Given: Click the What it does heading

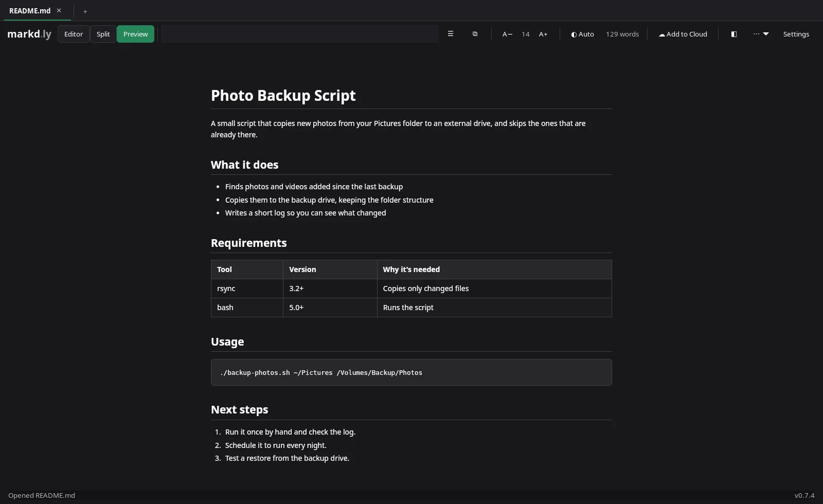Looking at the screenshot, I should point(244,165).
